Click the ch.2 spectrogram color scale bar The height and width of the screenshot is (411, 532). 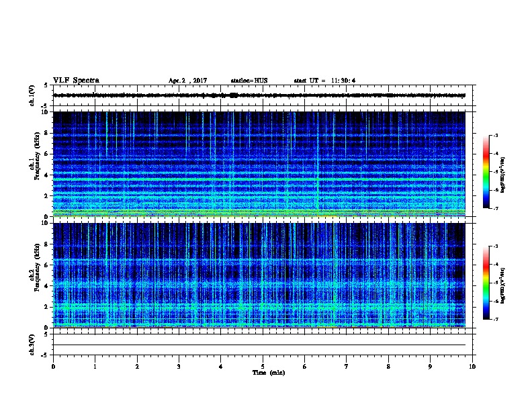pyautogui.click(x=486, y=283)
